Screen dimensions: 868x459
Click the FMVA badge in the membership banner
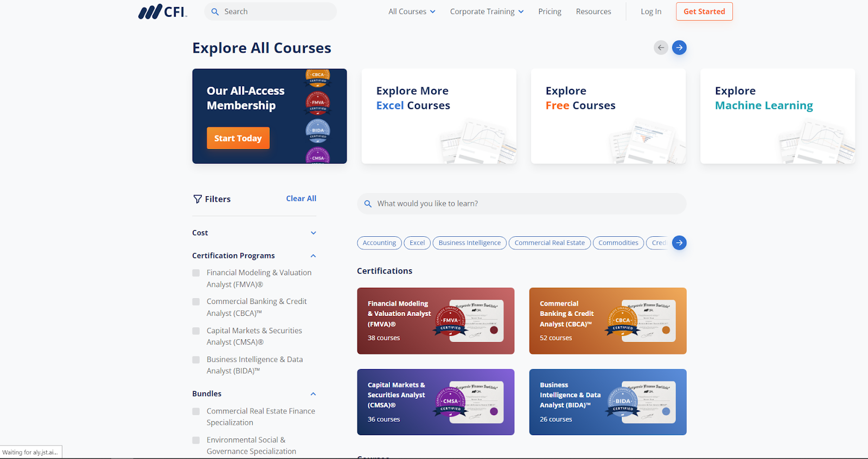tap(318, 103)
